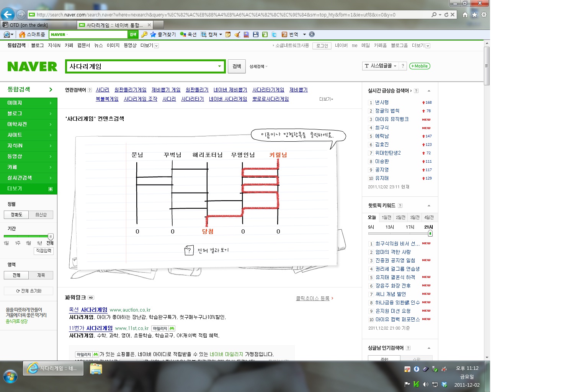Open the Action Center flag tray icon
This screenshot has height=392, width=567.
tap(407, 384)
